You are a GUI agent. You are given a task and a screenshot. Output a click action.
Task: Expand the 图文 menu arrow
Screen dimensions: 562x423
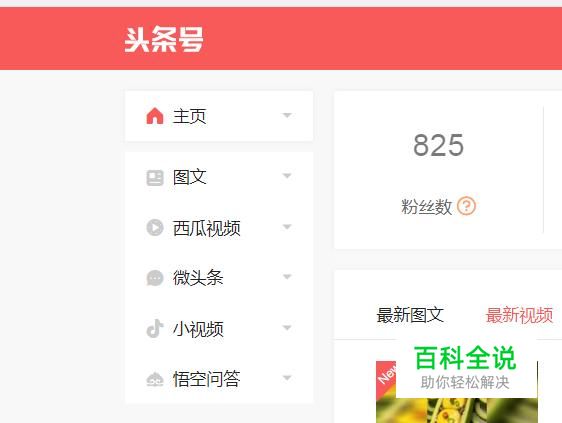tap(287, 176)
